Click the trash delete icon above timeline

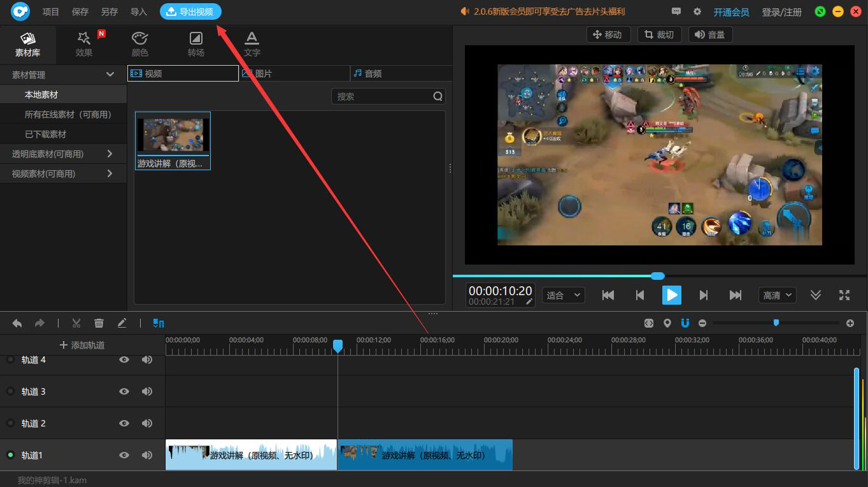pyautogui.click(x=99, y=323)
